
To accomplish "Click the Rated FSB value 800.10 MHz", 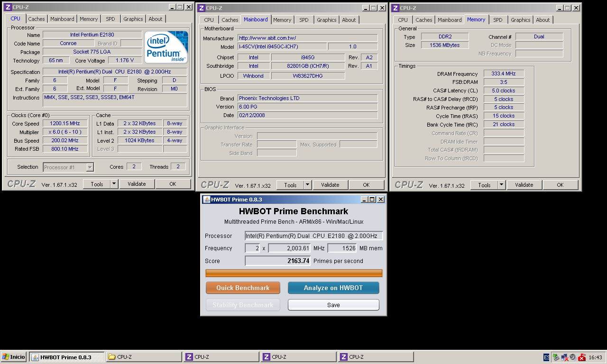I will click(65, 149).
